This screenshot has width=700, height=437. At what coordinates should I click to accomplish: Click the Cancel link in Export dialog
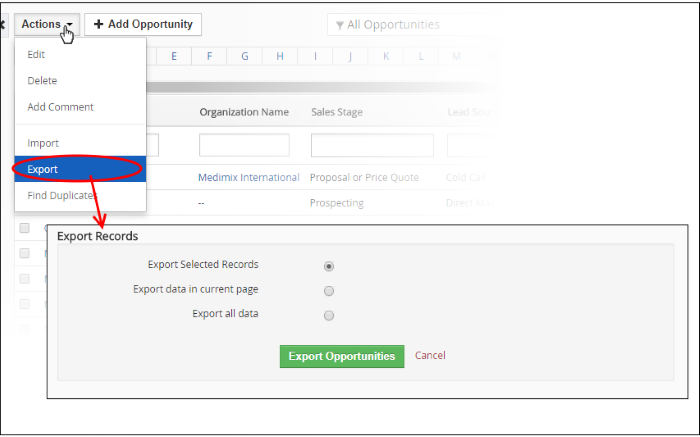430,356
